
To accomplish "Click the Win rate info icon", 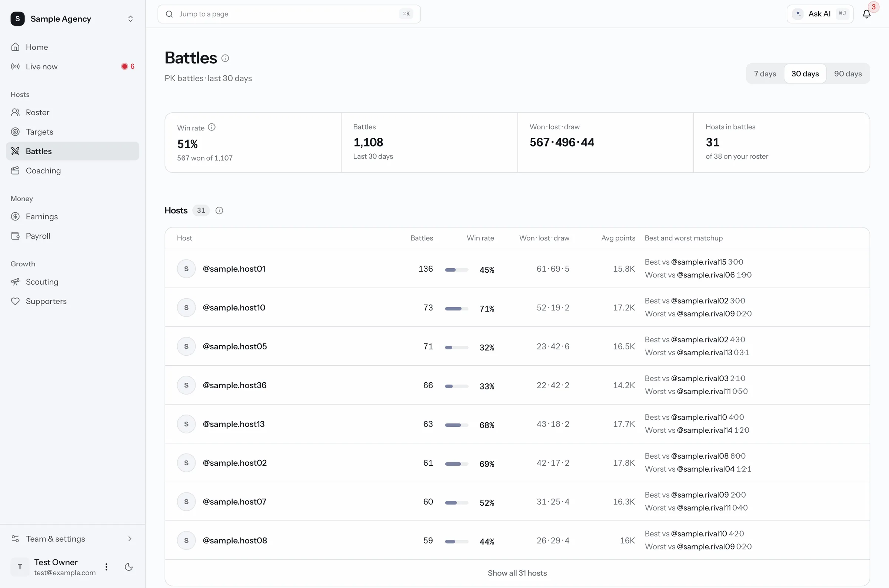I will [x=212, y=127].
